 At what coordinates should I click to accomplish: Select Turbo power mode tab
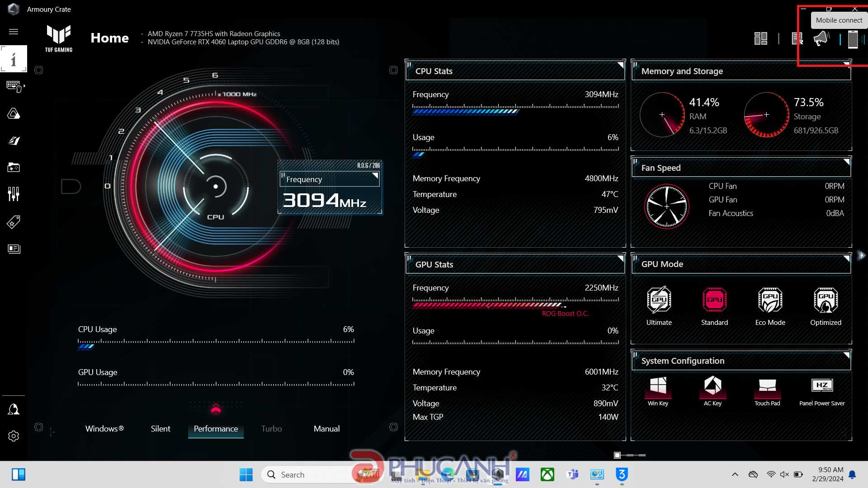(x=271, y=428)
